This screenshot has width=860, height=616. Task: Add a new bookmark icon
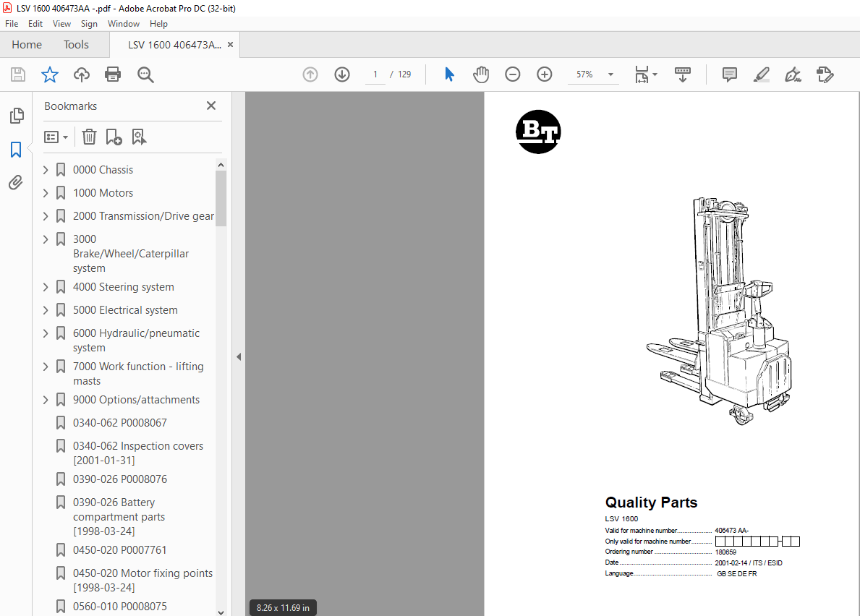point(114,137)
